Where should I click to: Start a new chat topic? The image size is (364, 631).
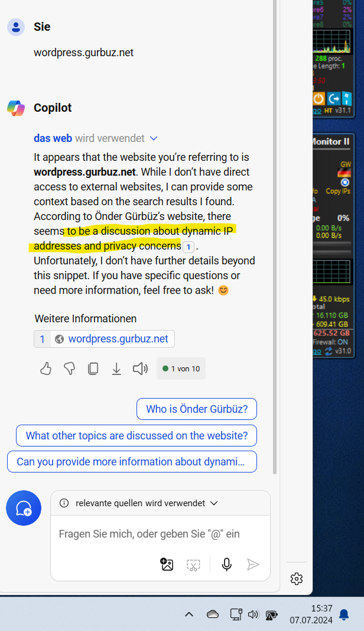pyautogui.click(x=24, y=508)
